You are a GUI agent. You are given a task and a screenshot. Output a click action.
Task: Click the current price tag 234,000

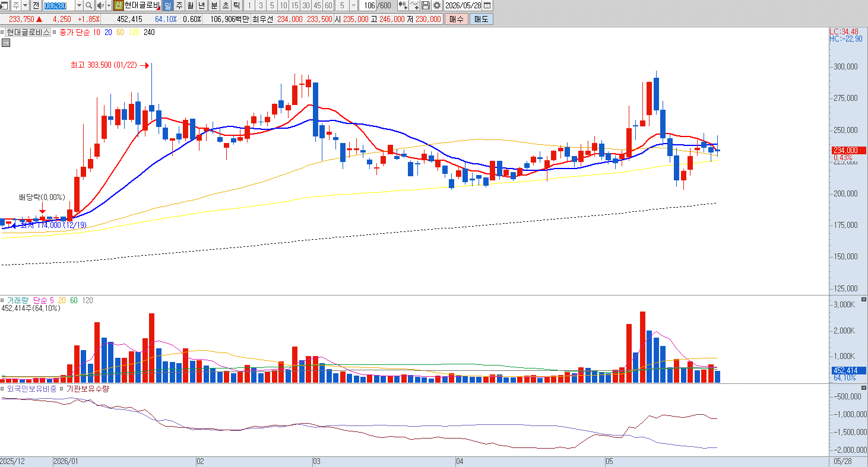click(848, 150)
